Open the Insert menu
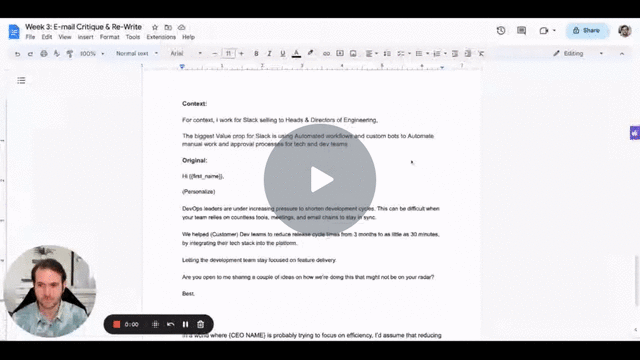Viewport: 640px width, 360px height. tap(85, 37)
